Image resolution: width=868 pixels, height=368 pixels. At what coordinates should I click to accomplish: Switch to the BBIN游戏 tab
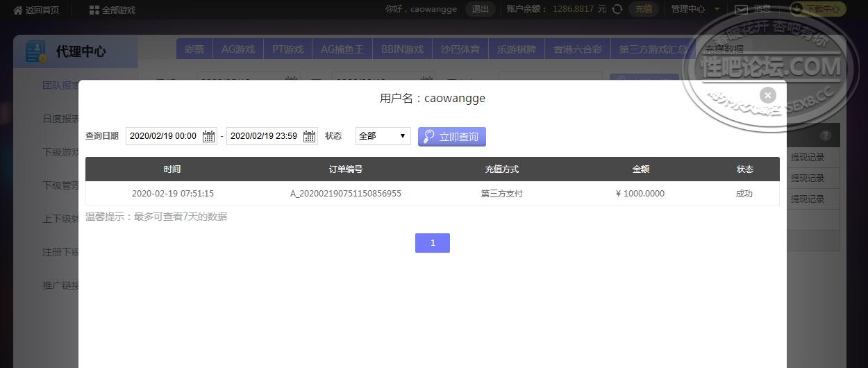pyautogui.click(x=402, y=49)
